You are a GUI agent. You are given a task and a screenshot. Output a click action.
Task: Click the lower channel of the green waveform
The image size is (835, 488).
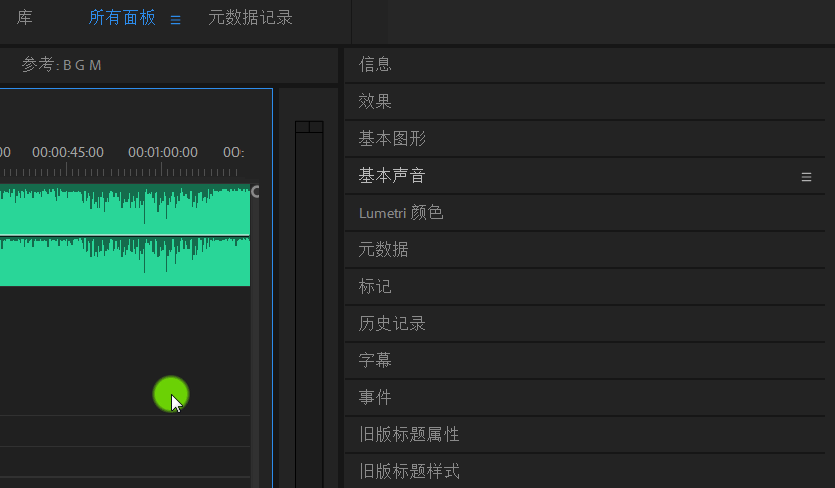[125, 261]
